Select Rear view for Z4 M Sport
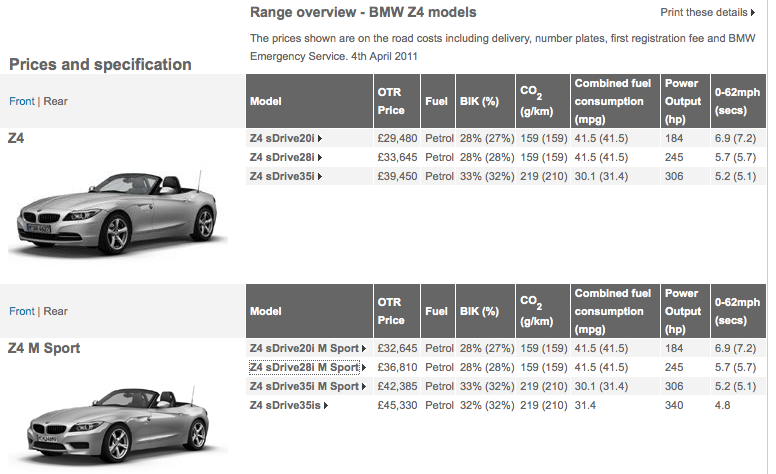The height and width of the screenshot is (474, 776). pyautogui.click(x=55, y=311)
